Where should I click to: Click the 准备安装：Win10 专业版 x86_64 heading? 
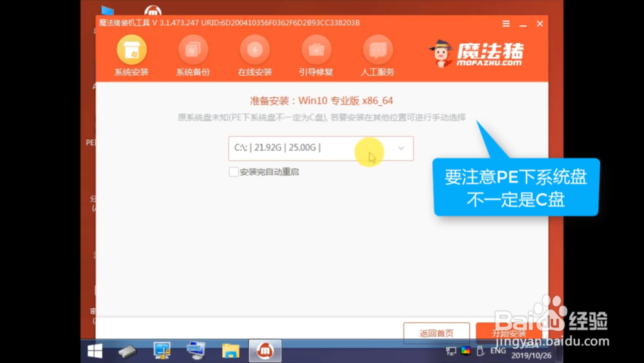(x=321, y=101)
